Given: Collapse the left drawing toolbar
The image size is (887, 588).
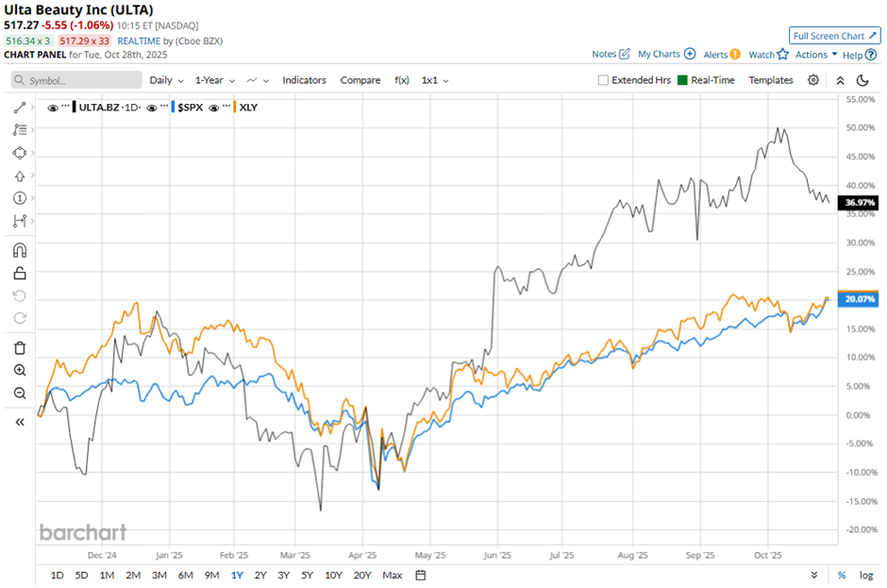Looking at the screenshot, I should tap(20, 422).
